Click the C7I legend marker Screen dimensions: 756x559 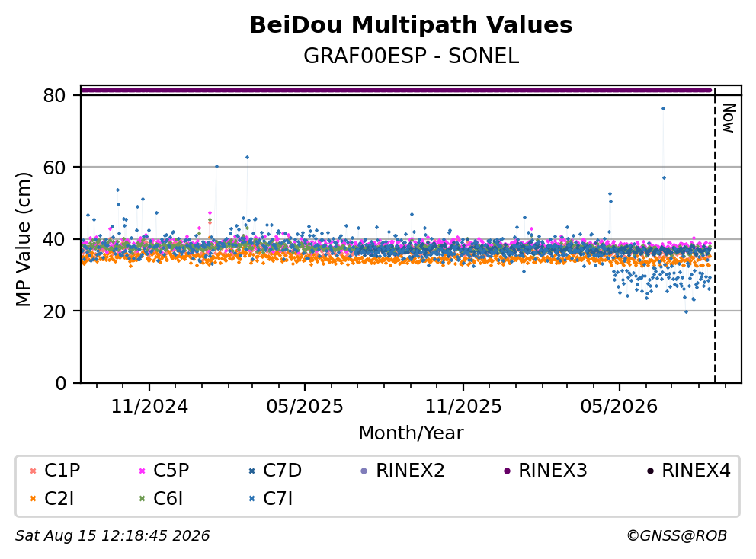pos(251,499)
